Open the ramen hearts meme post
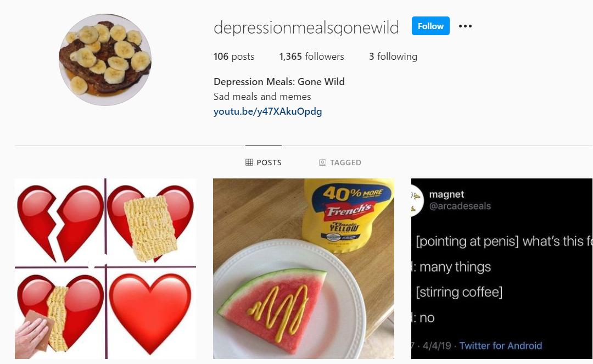 click(x=105, y=269)
